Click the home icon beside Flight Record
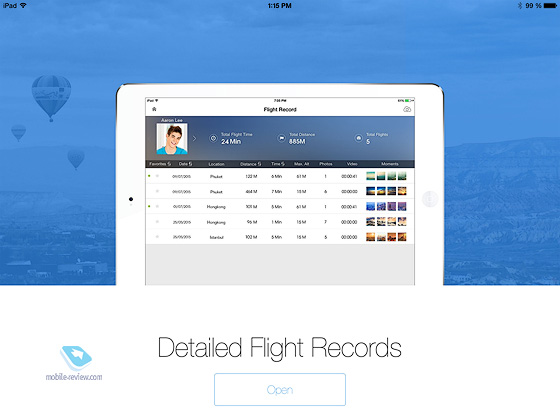Screen dimensions: 560x420 coord(154,109)
